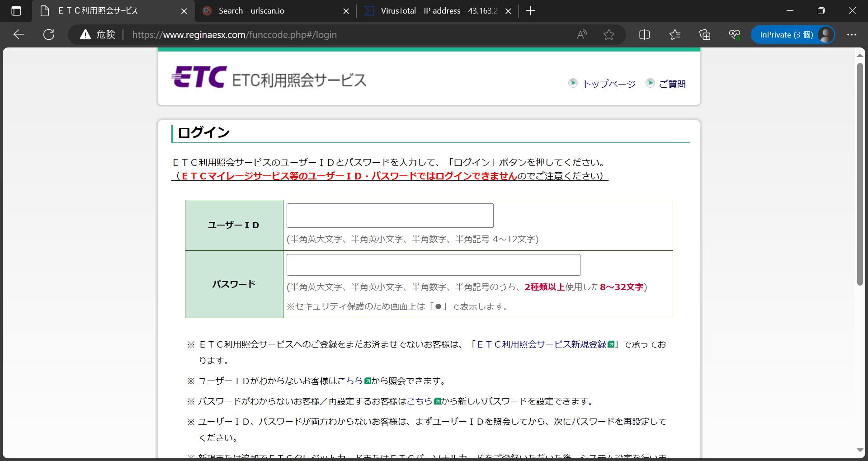Click the ログイン heading
The image size is (868, 461).
pos(204,132)
